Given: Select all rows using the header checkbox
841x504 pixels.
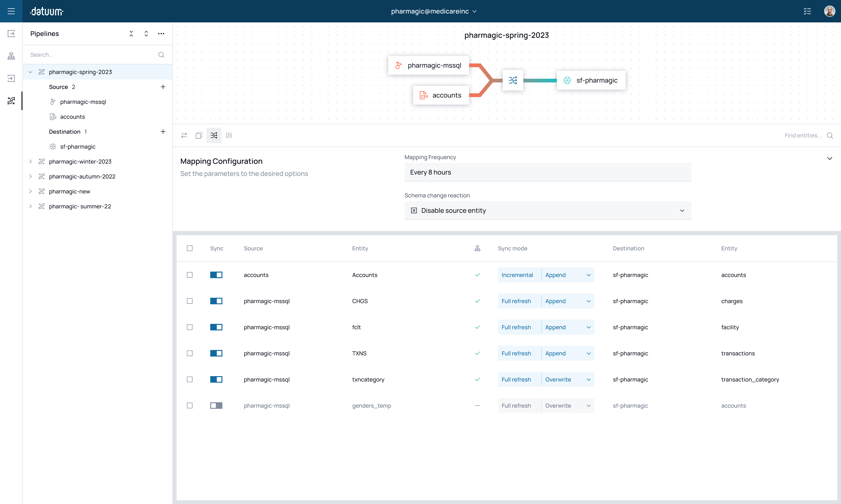Looking at the screenshot, I should 190,248.
